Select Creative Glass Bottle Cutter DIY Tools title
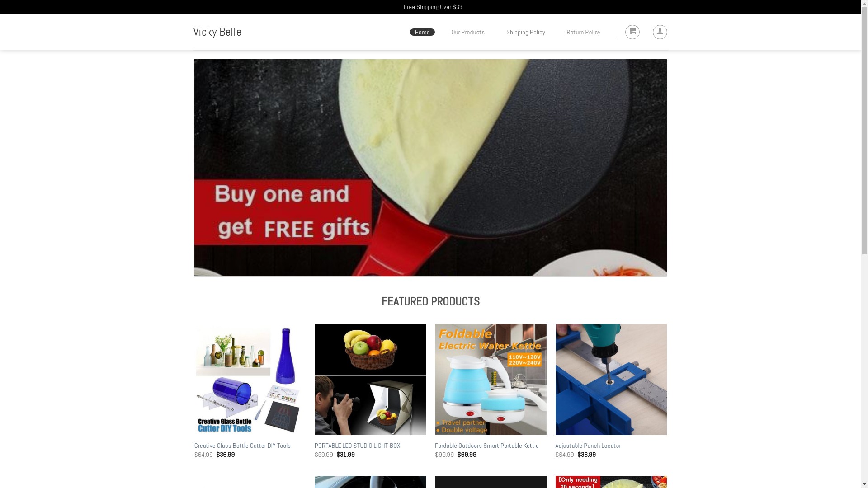This screenshot has height=488, width=868. [x=242, y=446]
